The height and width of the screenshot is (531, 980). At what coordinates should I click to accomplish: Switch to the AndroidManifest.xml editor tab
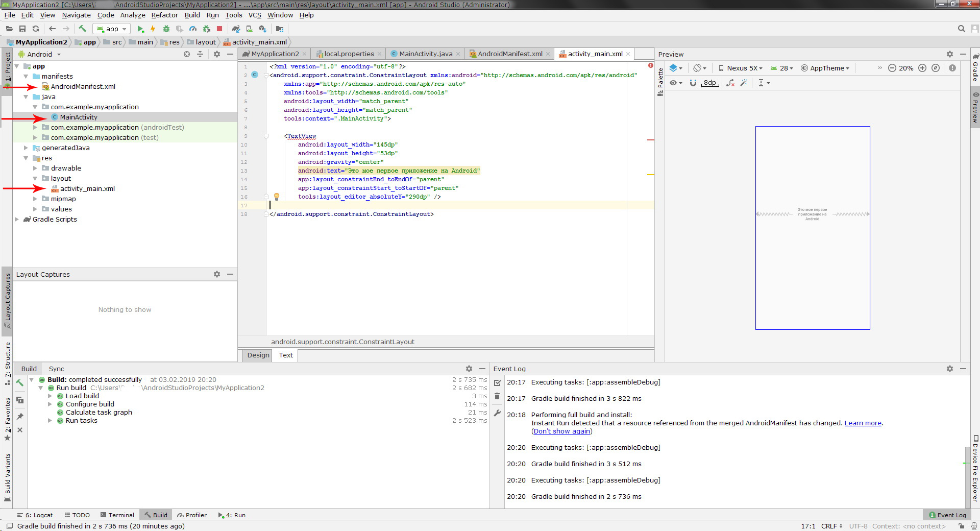[x=510, y=54]
